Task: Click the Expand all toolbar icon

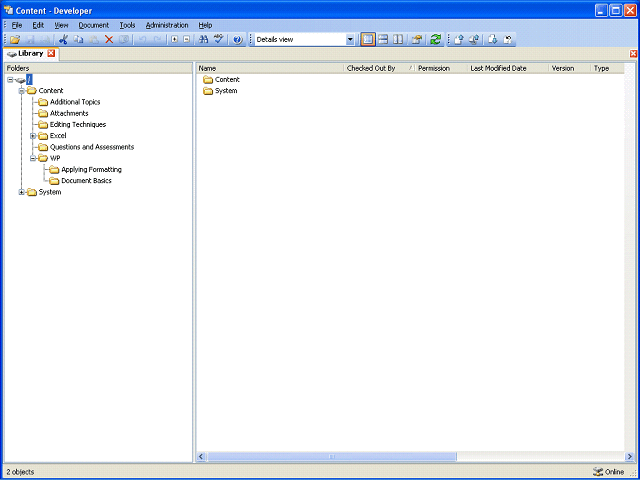Action: (x=175, y=40)
